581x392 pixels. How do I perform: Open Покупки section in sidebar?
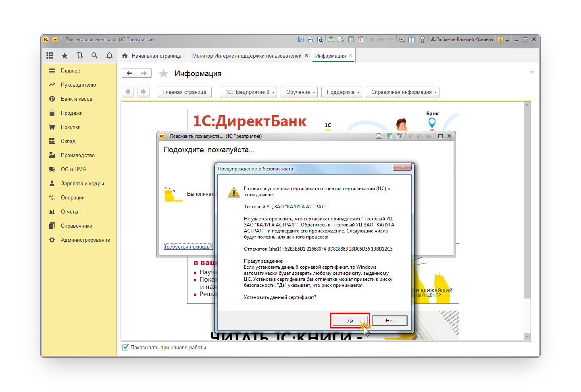click(79, 127)
